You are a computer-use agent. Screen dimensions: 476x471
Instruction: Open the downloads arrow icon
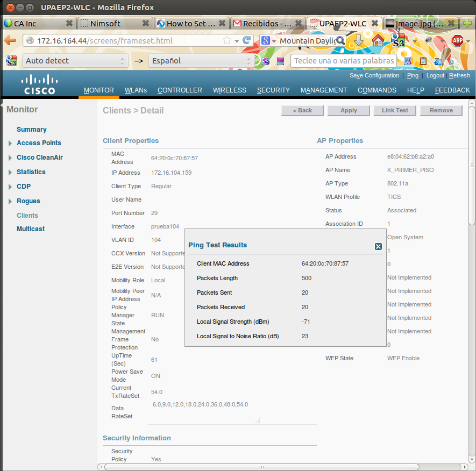pyautogui.click(x=359, y=40)
